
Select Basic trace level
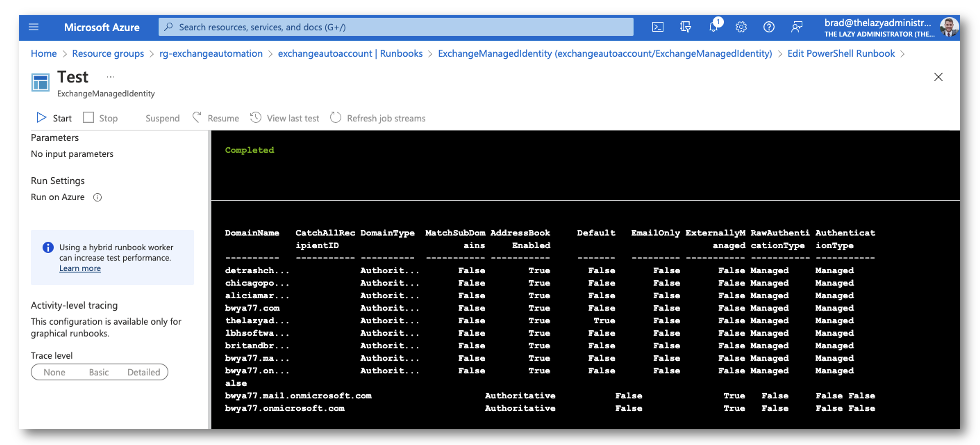pyautogui.click(x=99, y=372)
